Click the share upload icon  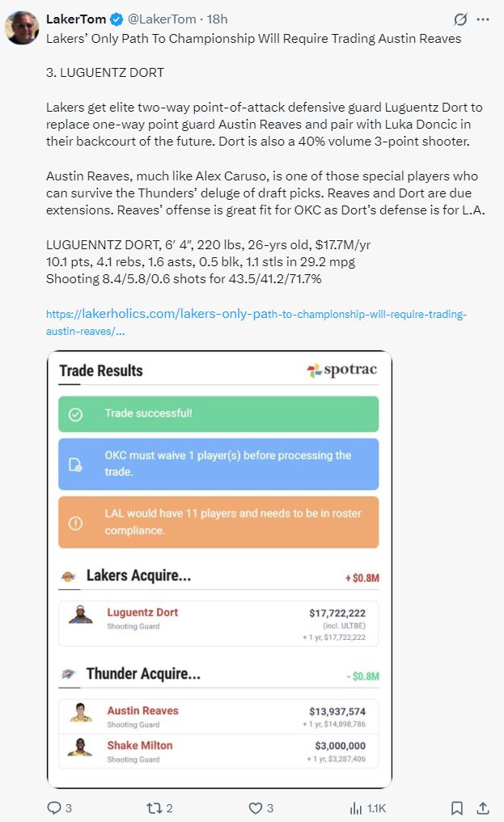click(x=482, y=807)
